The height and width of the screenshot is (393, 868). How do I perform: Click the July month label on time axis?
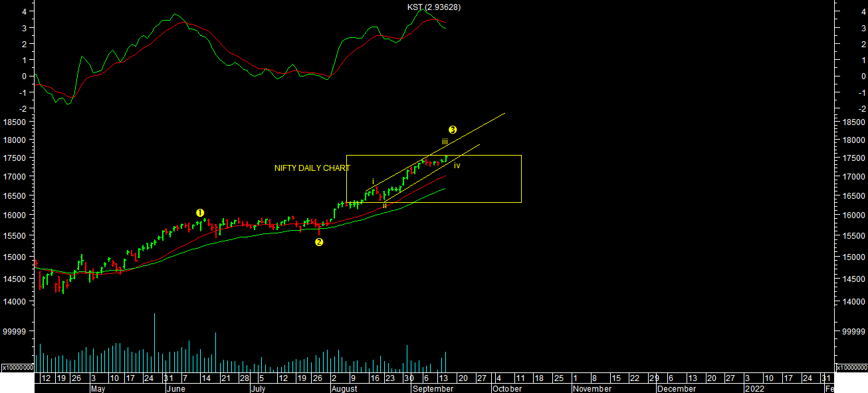(x=260, y=388)
